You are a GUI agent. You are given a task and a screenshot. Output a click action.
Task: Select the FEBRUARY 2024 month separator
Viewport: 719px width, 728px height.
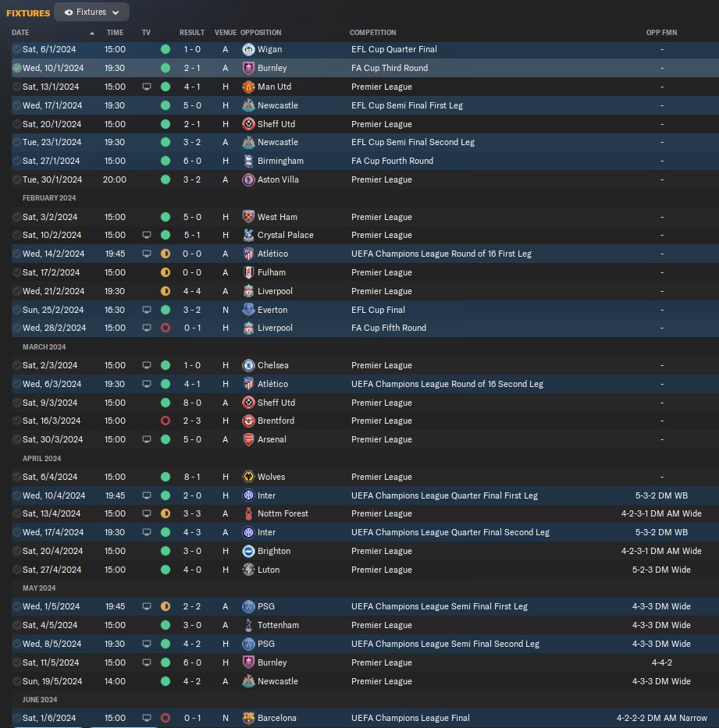coord(49,198)
